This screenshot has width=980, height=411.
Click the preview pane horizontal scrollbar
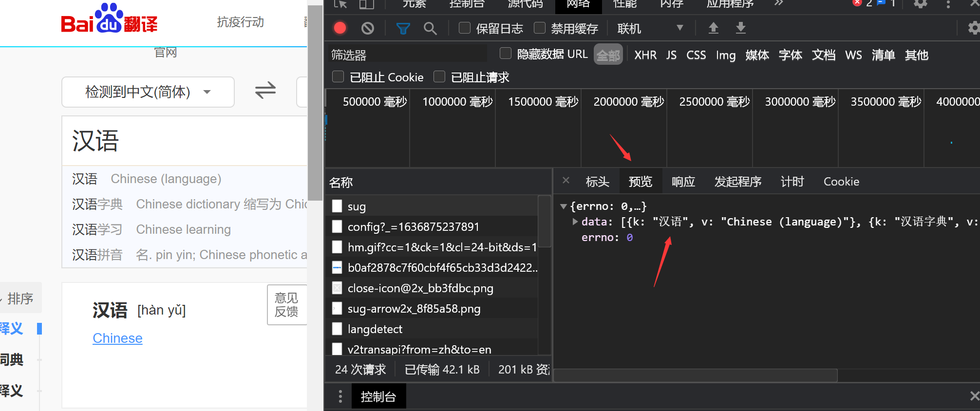click(696, 375)
